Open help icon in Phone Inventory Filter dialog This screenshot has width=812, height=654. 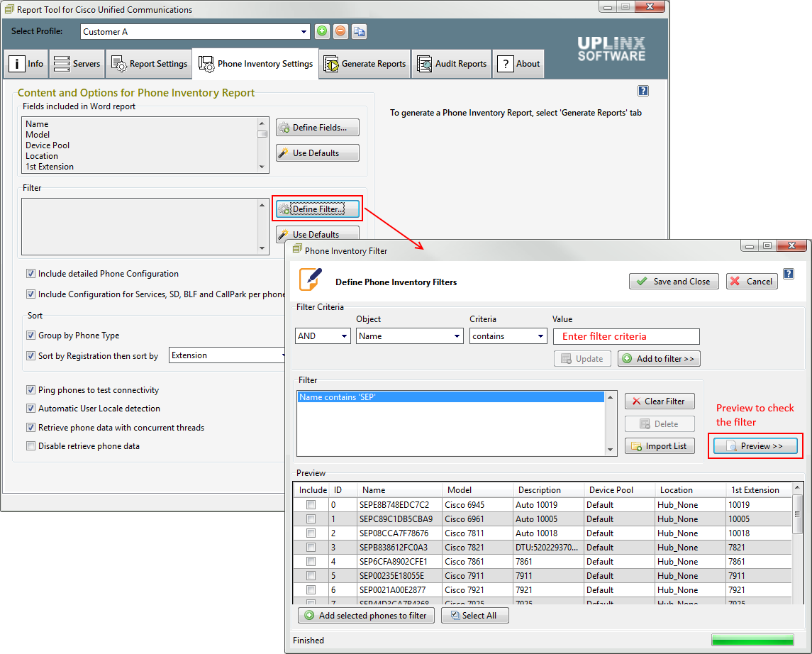[788, 274]
